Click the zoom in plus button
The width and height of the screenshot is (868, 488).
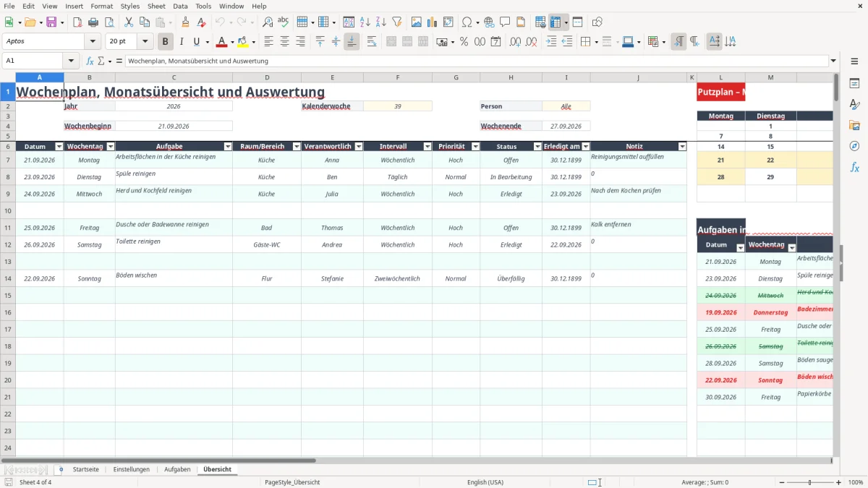[839, 482]
